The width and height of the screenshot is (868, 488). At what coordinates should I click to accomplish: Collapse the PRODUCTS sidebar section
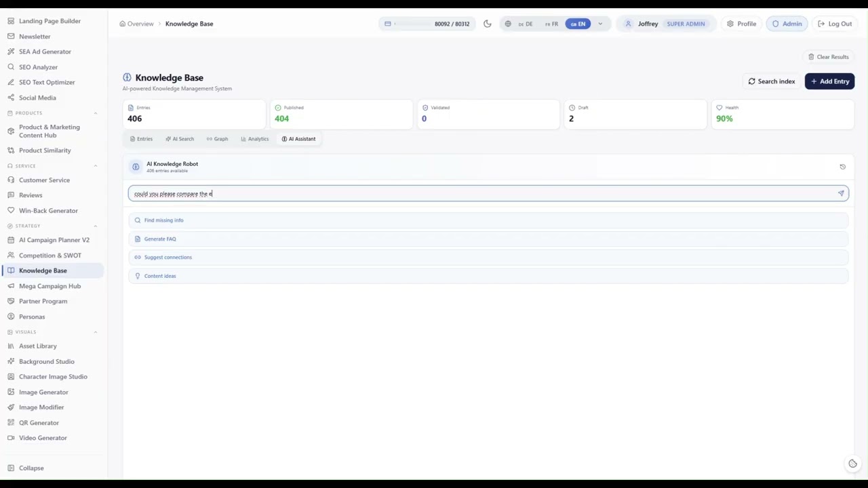(95, 113)
